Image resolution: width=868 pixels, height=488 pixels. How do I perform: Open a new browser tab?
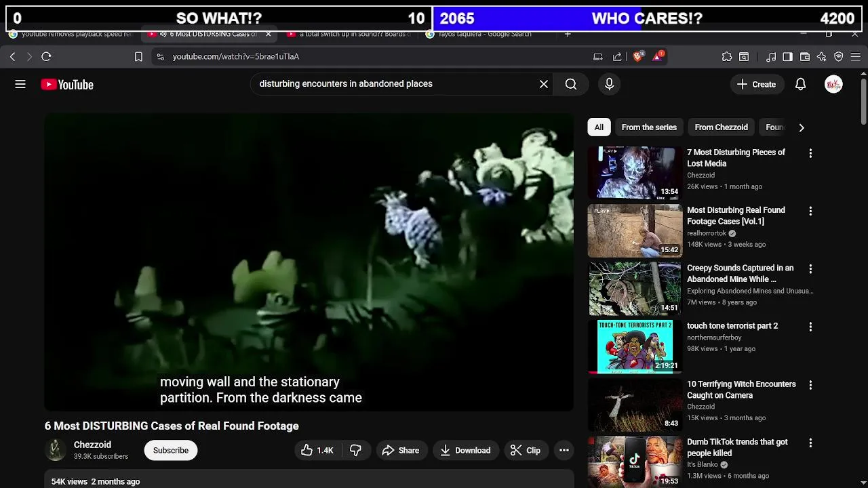[x=568, y=34]
